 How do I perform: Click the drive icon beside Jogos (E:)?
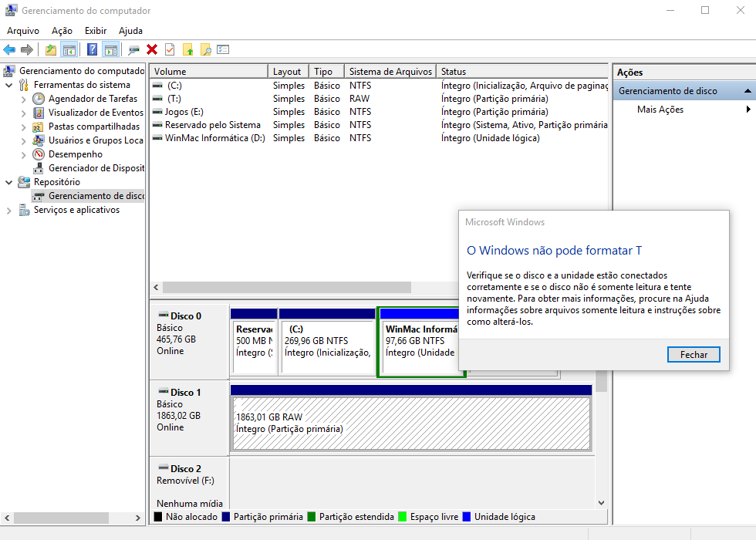[x=157, y=111]
